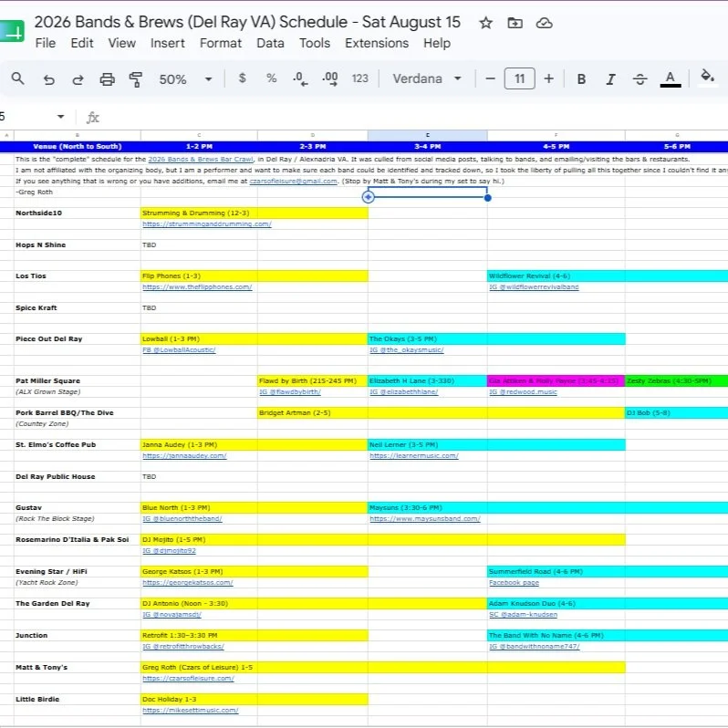
Task: Click the redo arrow
Action: (x=78, y=79)
